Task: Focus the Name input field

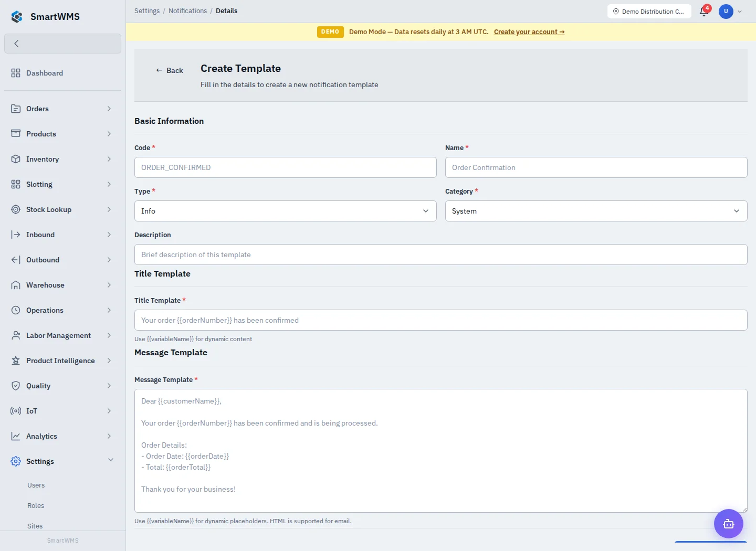Action: (x=596, y=167)
